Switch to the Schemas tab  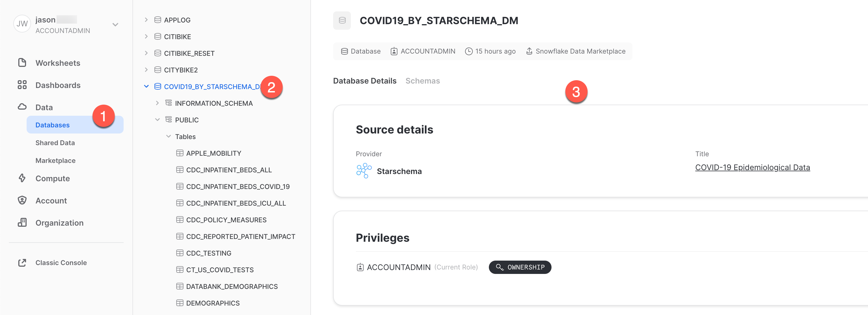[x=423, y=80]
